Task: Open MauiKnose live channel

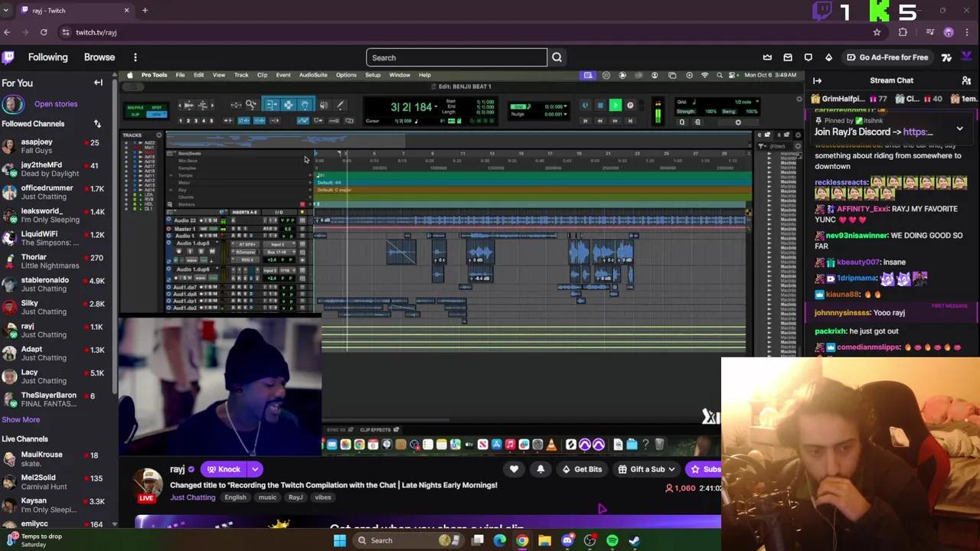Action: coord(57,459)
